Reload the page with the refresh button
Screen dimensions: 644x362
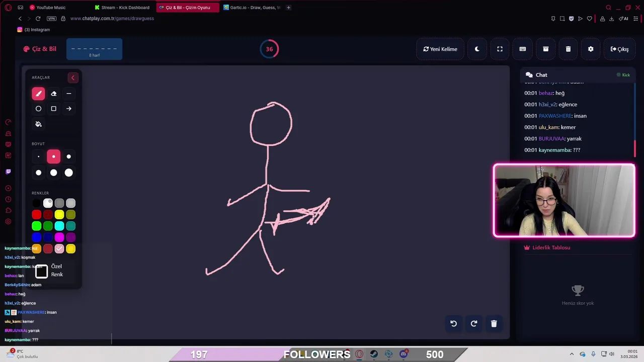point(38,19)
